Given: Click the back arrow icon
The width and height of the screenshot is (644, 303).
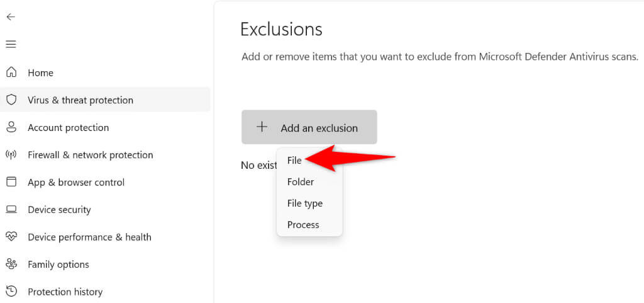Looking at the screenshot, I should [x=11, y=17].
